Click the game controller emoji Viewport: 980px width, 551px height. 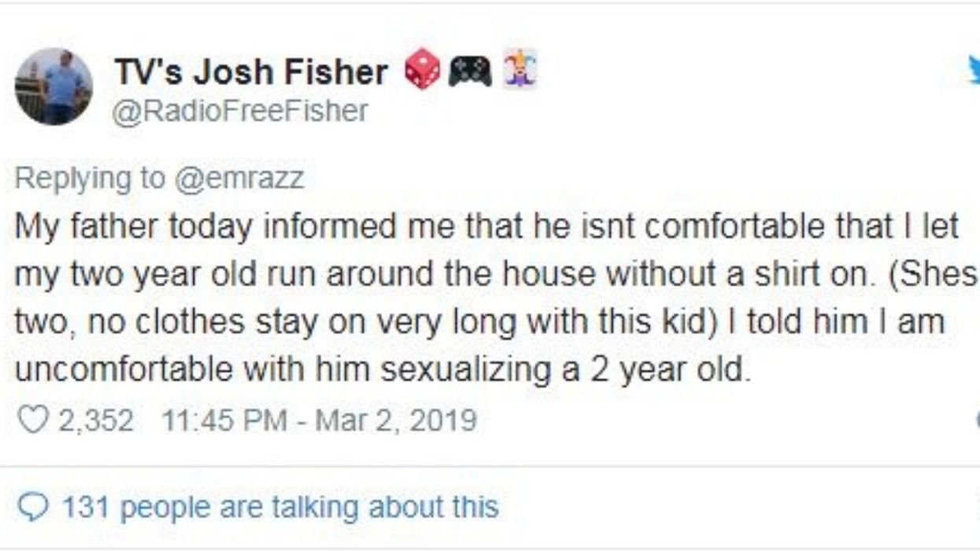tap(471, 73)
